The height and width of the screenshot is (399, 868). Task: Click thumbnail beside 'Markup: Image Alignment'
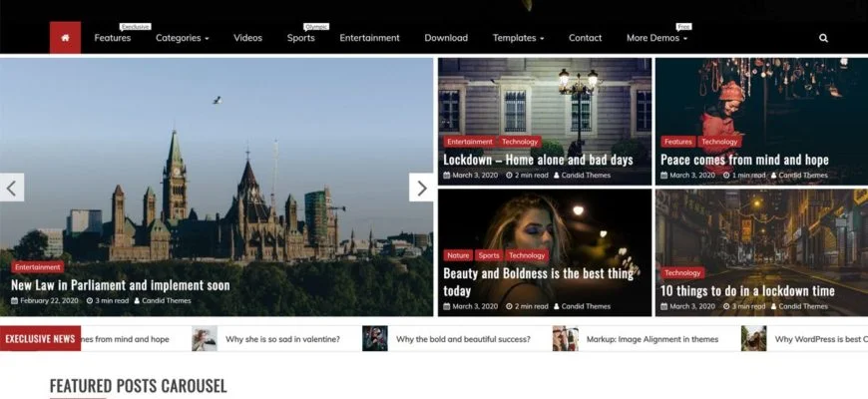tap(566, 339)
